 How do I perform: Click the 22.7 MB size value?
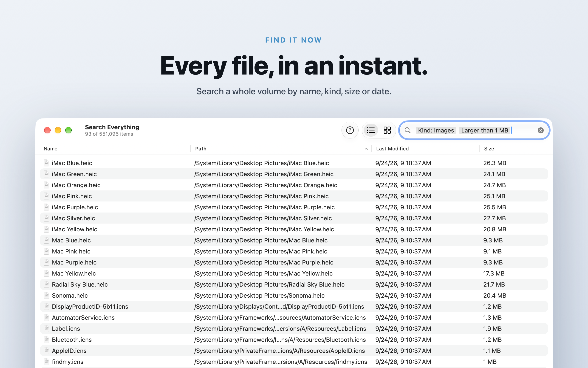click(495, 218)
